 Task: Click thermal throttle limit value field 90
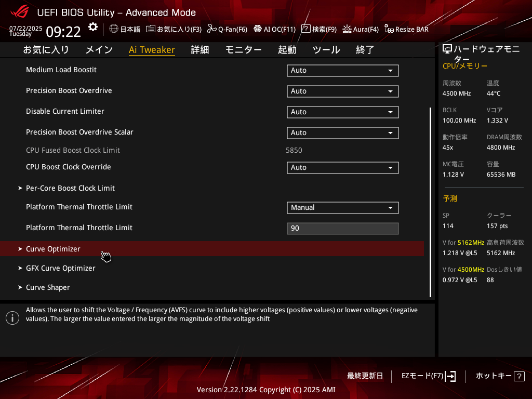(x=343, y=229)
